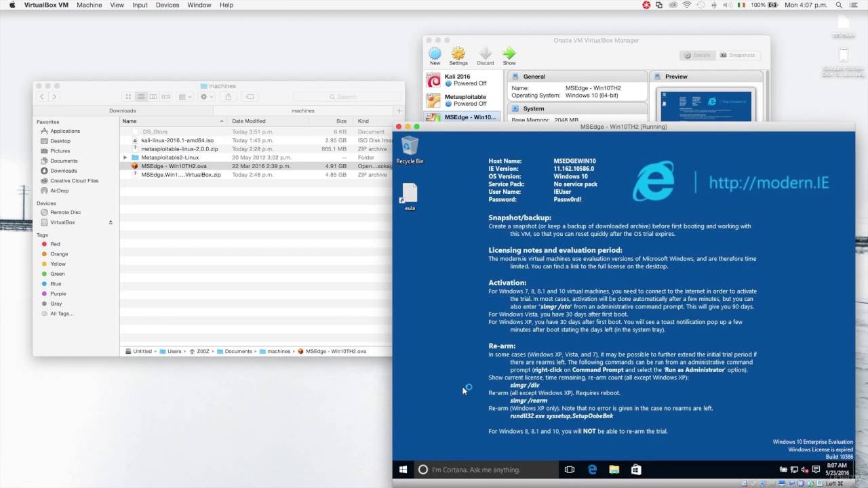Open Task View in the Windows taskbar
868x488 pixels.
click(570, 469)
